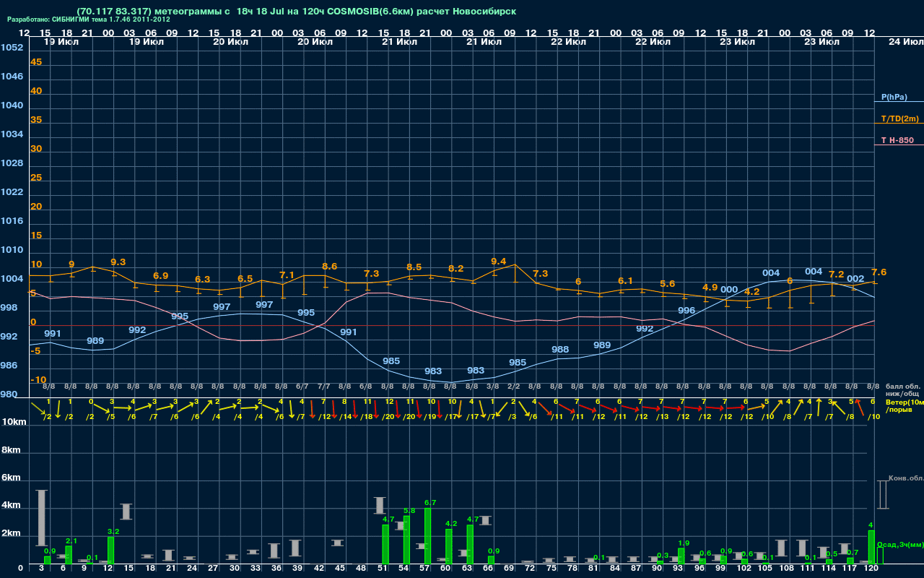The image size is (924, 578).
Task: Click the green precipitation bar labeled 5.8
Action: (406, 540)
